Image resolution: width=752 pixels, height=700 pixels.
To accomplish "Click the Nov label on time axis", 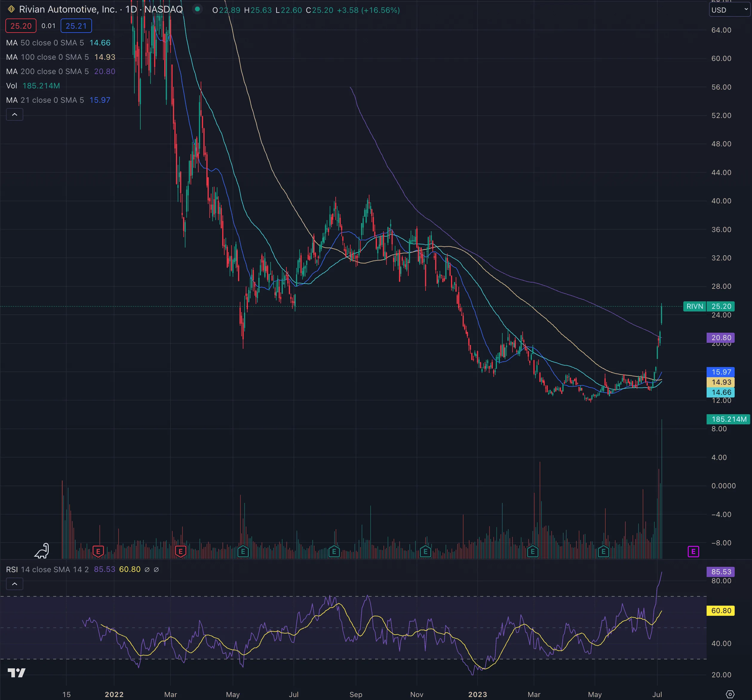I will tap(417, 694).
